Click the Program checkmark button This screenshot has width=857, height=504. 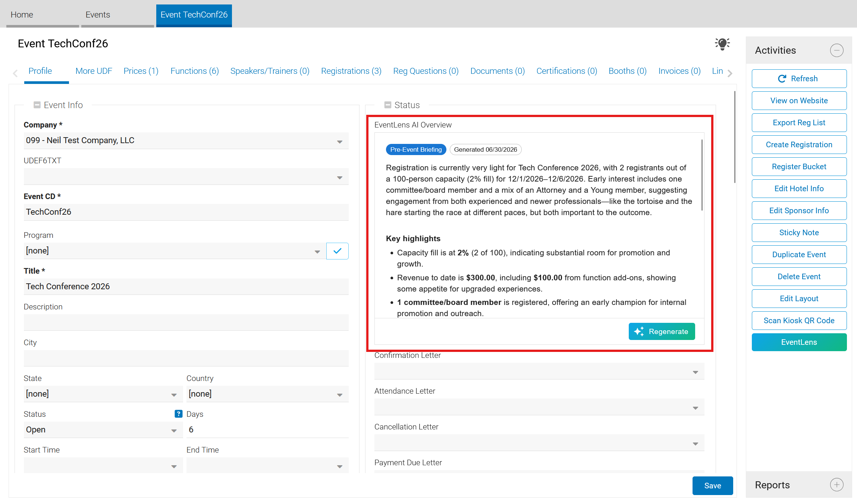tap(338, 251)
